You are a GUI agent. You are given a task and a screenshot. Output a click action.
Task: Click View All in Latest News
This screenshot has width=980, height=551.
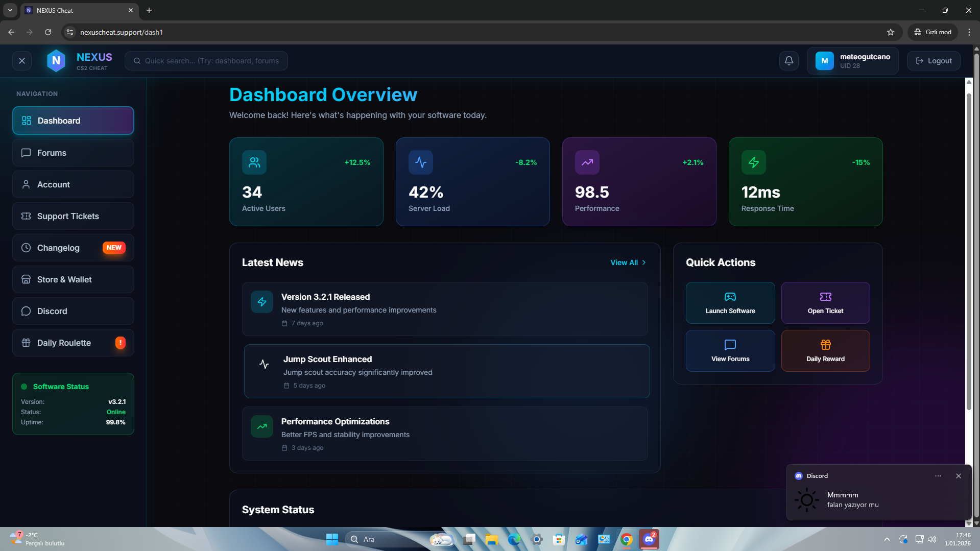point(628,262)
